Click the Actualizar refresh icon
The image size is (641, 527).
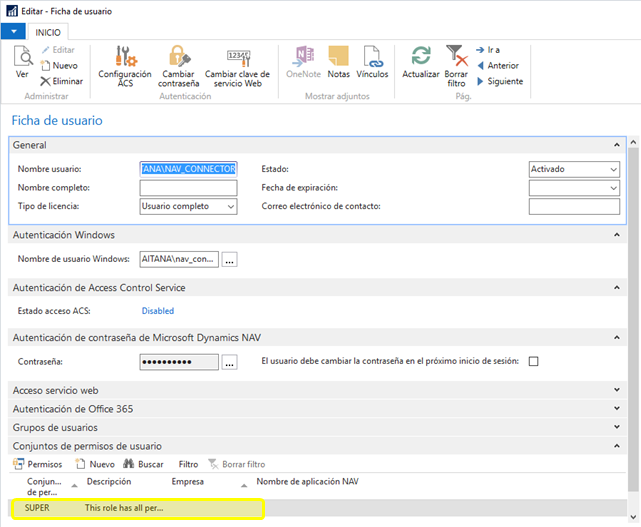coord(421,56)
